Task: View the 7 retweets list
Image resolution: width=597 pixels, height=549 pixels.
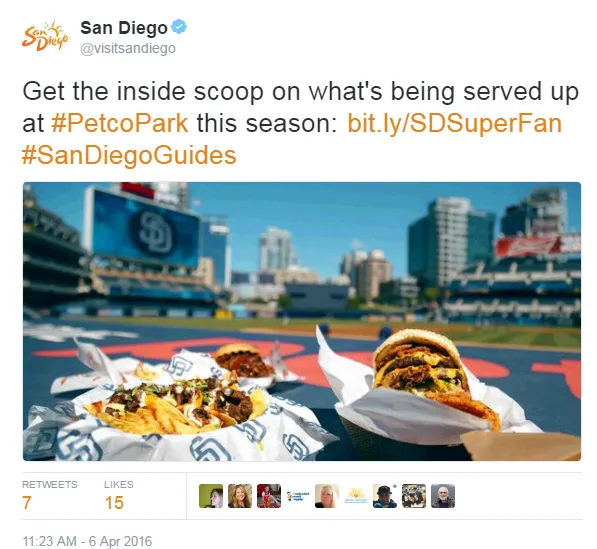Action: (49, 496)
